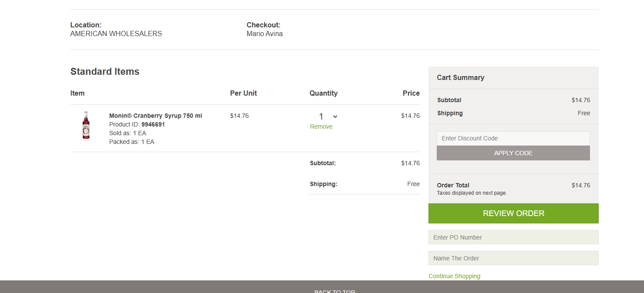This screenshot has height=293, width=644.
Task: Apply the discount code with APPLY CODE
Action: 513,153
